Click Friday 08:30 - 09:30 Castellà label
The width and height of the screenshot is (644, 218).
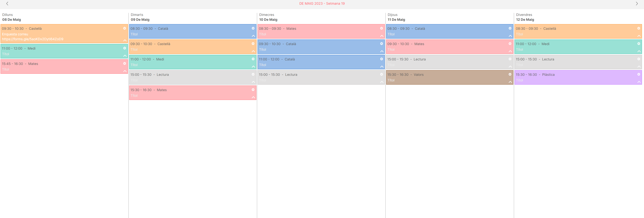[x=536, y=28]
